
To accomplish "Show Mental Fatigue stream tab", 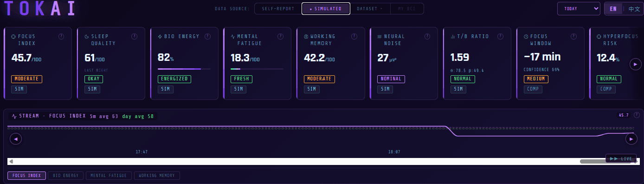I will click(x=109, y=176).
